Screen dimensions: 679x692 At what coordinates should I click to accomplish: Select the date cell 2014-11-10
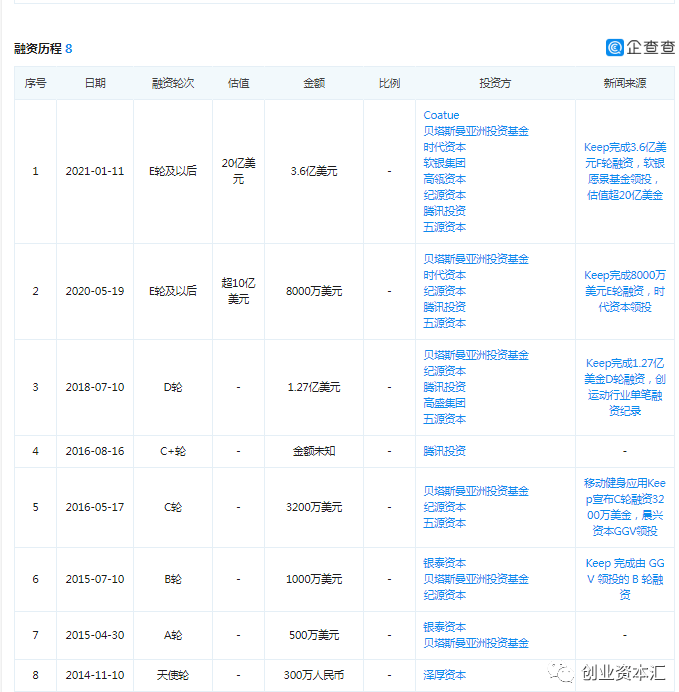click(95, 675)
